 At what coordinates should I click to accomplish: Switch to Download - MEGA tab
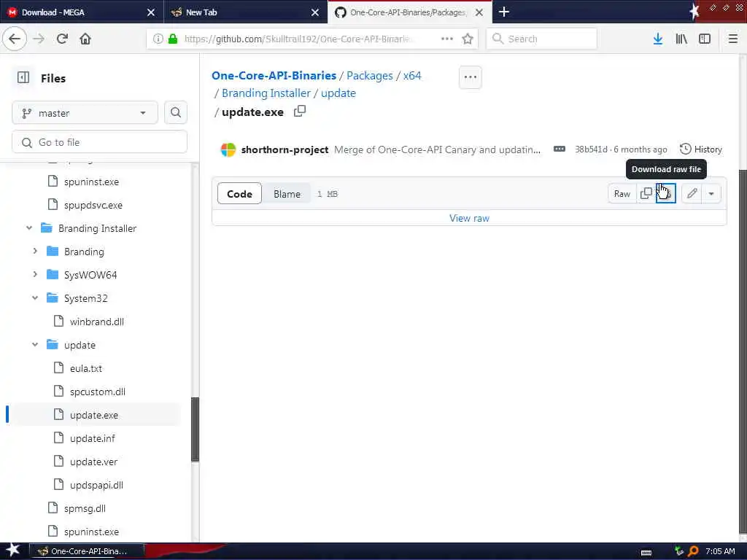[x=82, y=12]
